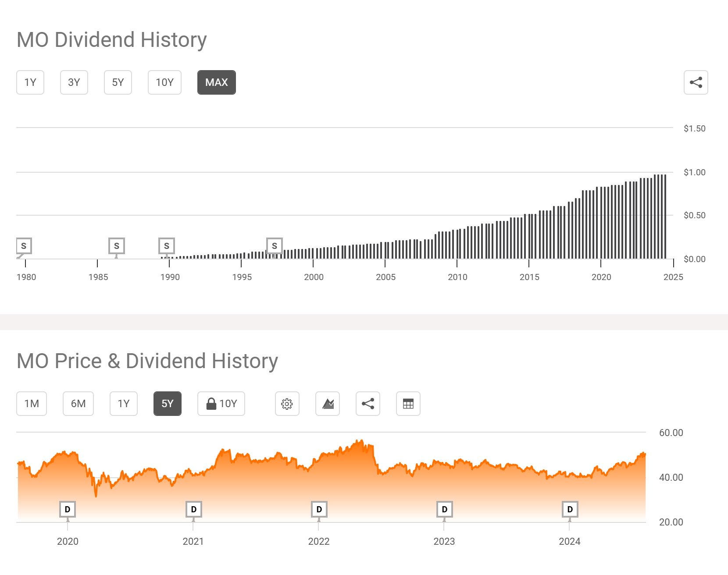The image size is (728, 575).
Task: Click the $0.00 axis label
Action: tap(695, 259)
